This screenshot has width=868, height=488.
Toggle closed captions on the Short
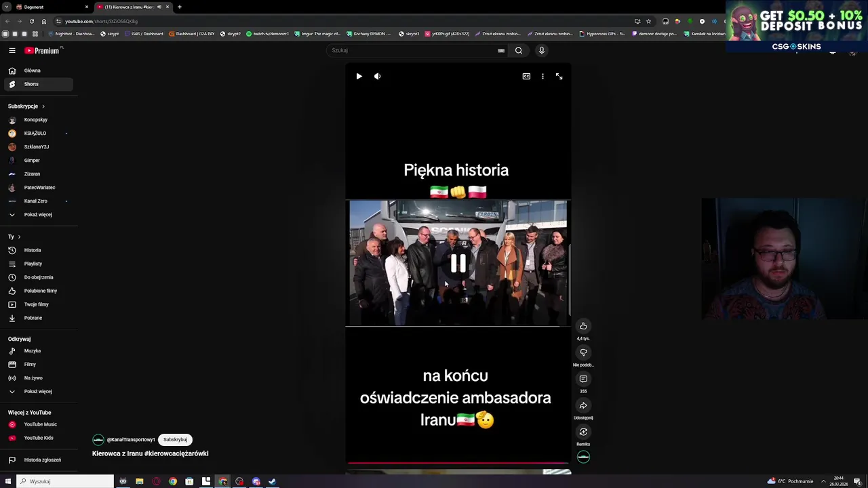click(x=526, y=77)
